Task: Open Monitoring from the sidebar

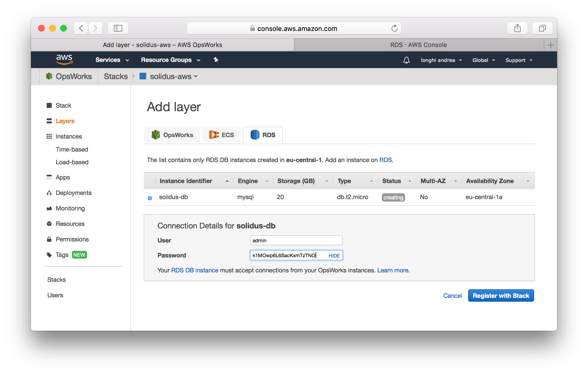Action: [x=70, y=208]
